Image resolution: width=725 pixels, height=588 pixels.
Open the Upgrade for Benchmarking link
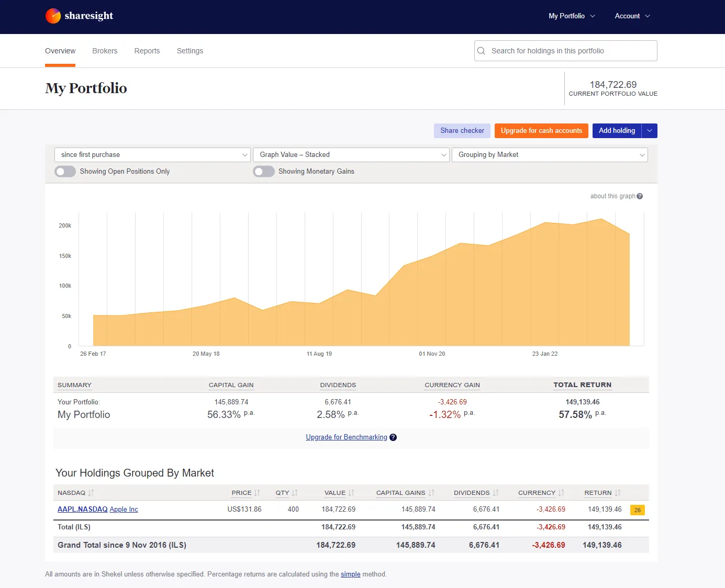pyautogui.click(x=346, y=437)
